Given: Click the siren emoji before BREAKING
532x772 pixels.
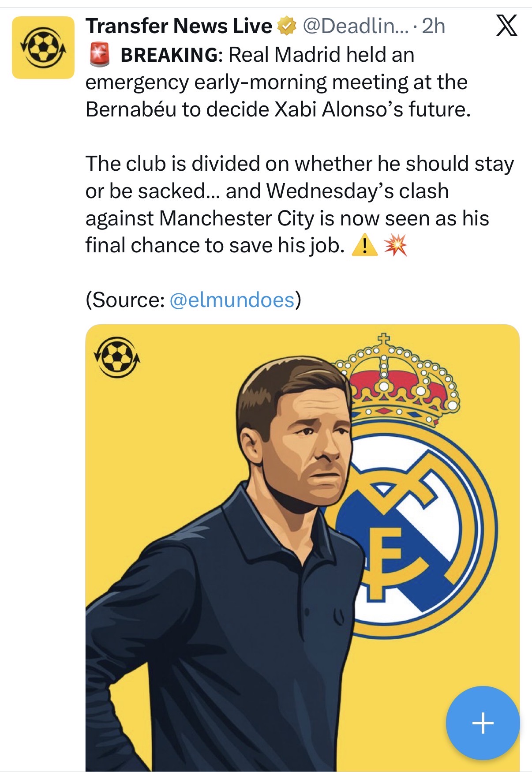Looking at the screenshot, I should click(100, 55).
